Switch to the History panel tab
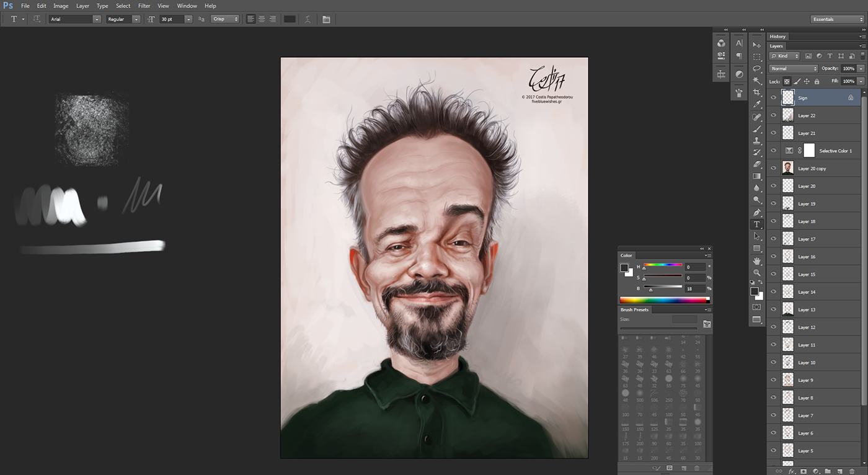Screen dimensions: 868x475 click(777, 37)
